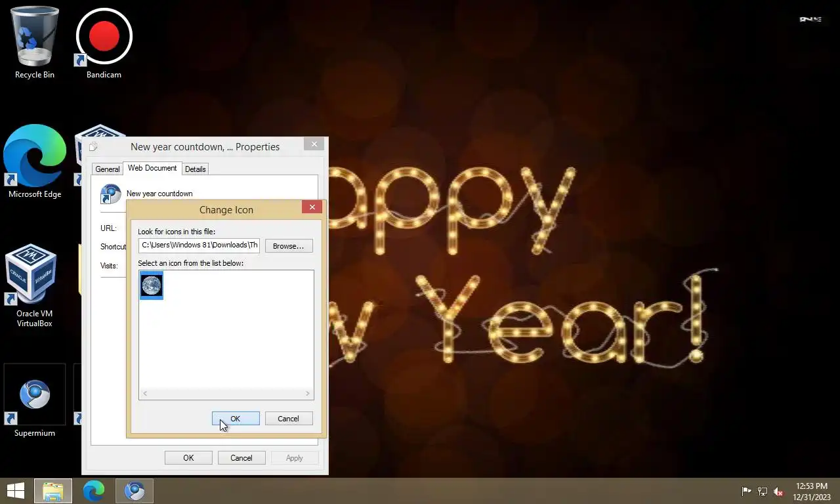Click the muted volume tray icon
This screenshot has width=840, height=504.
(778, 492)
